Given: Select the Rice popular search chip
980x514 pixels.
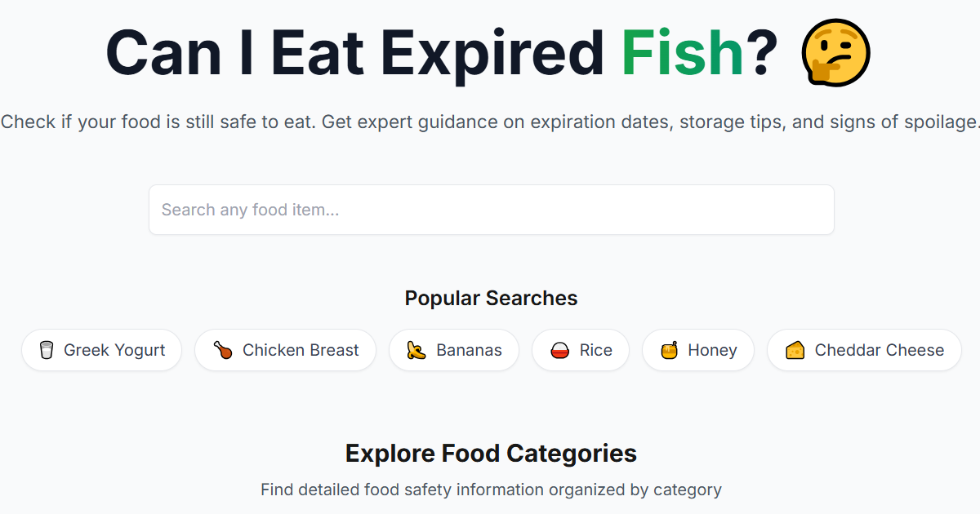Looking at the screenshot, I should click(x=581, y=349).
